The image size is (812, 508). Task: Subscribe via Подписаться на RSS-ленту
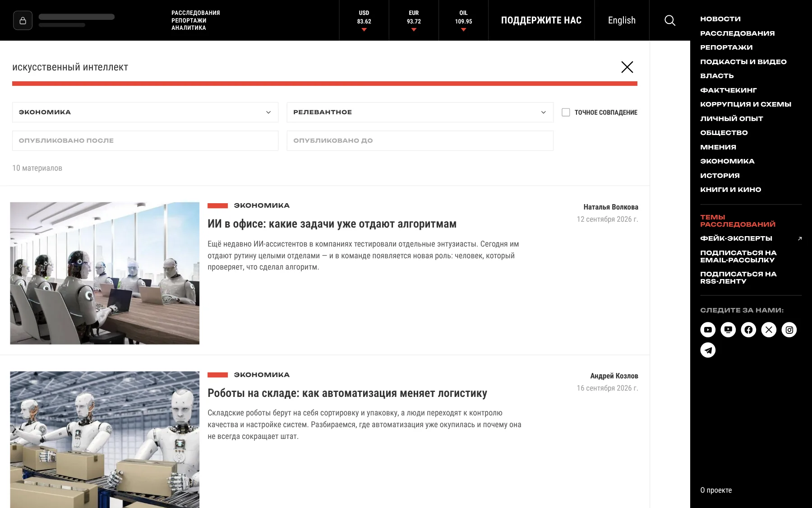(738, 278)
